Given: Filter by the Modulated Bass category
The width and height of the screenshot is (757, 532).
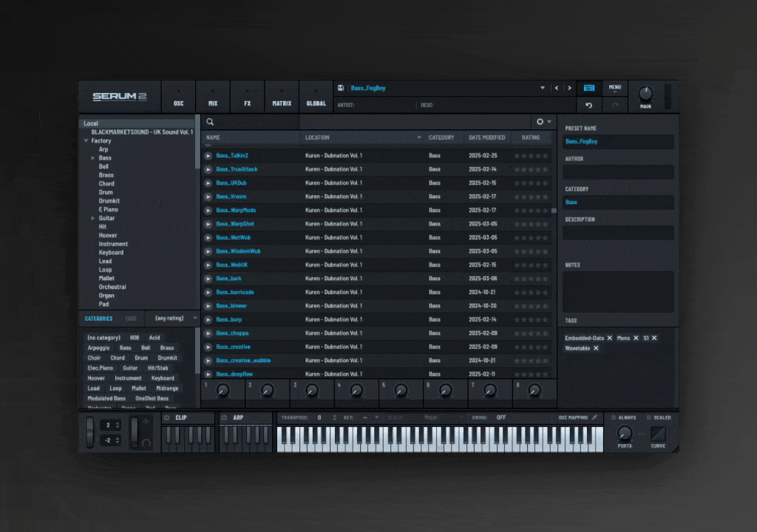Looking at the screenshot, I should pos(106,399).
